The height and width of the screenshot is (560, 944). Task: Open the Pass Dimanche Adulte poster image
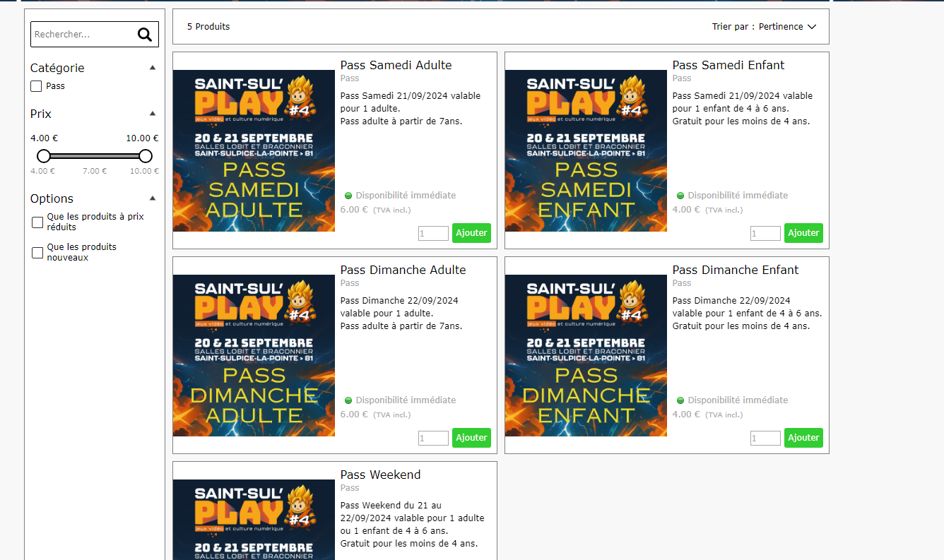tap(254, 355)
